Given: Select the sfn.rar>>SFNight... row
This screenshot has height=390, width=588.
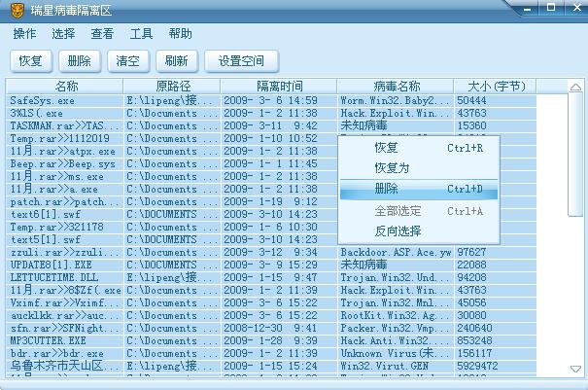Looking at the screenshot, I should (x=271, y=328).
